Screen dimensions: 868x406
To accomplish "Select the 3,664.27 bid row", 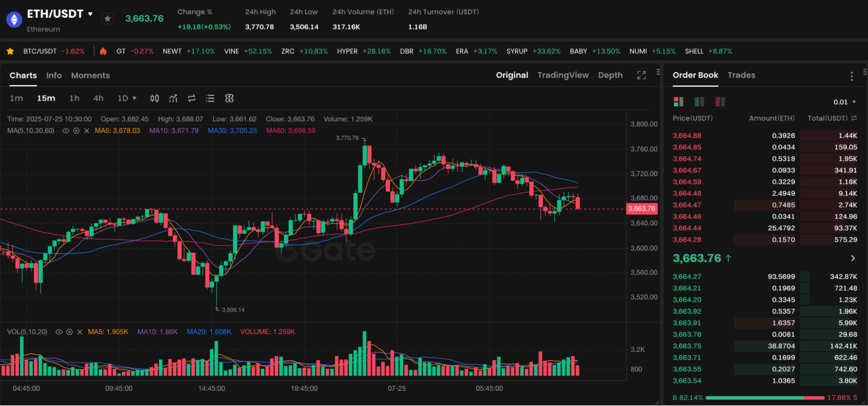I will click(765, 276).
